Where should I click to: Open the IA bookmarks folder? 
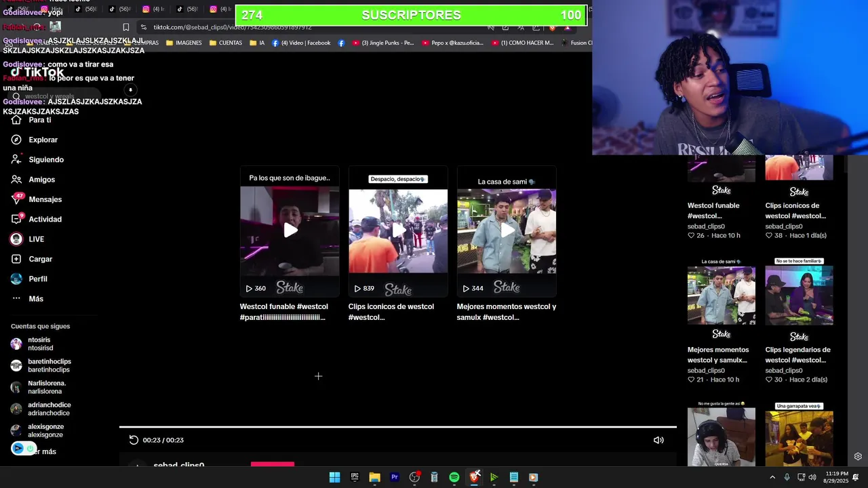point(257,43)
